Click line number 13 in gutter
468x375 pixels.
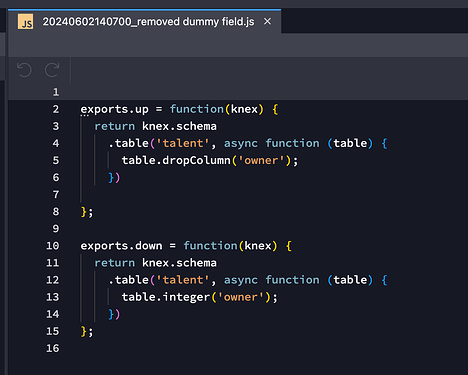click(53, 297)
